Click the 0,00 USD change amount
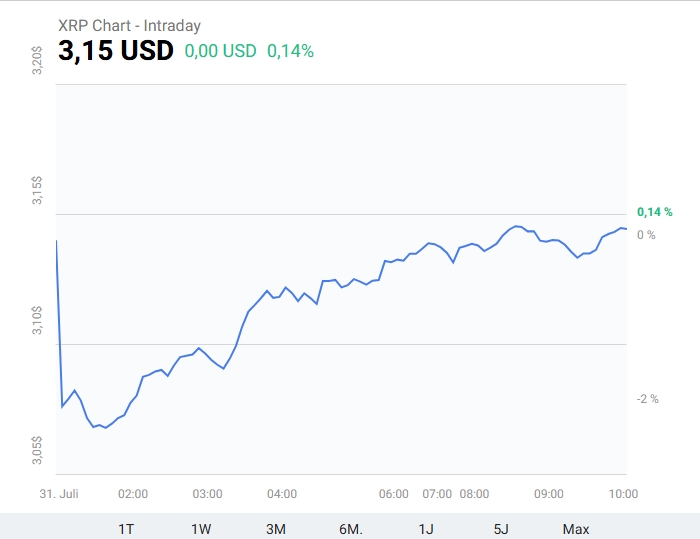Image resolution: width=700 pixels, height=539 pixels. tap(221, 51)
